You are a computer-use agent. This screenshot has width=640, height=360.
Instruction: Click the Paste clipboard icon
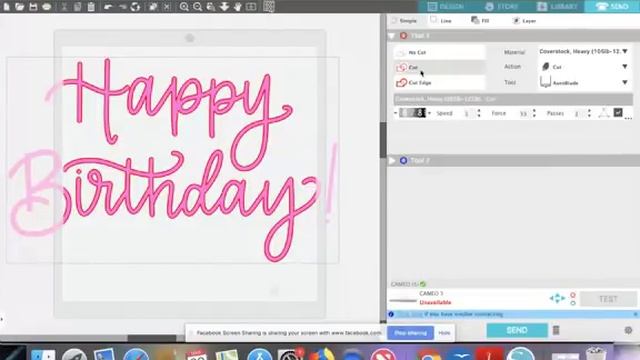point(91,7)
